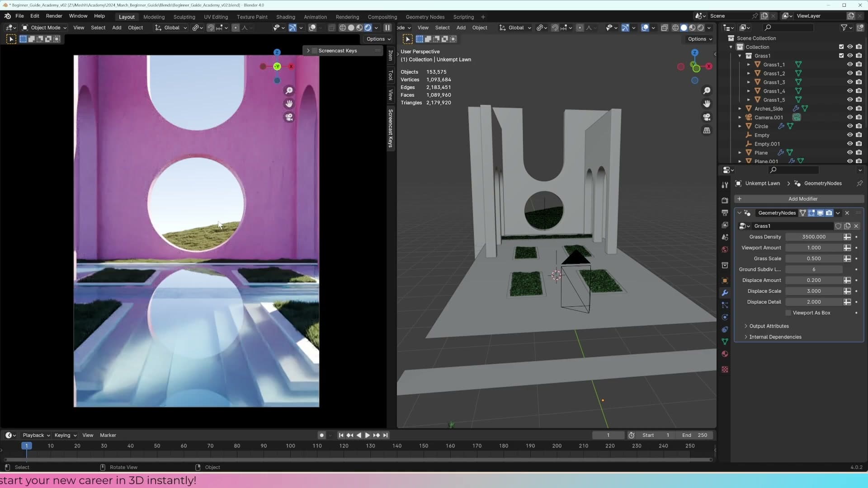Switch to Shading workspace tab

coord(285,17)
